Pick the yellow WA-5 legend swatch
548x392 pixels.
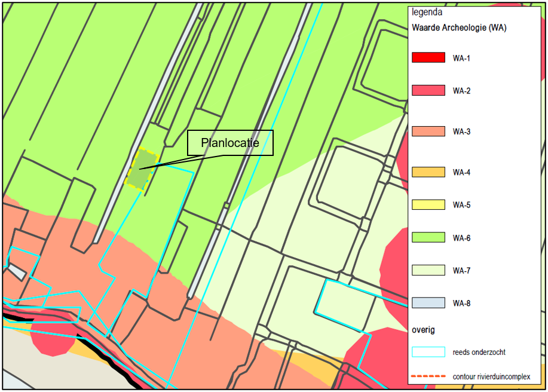428,204
